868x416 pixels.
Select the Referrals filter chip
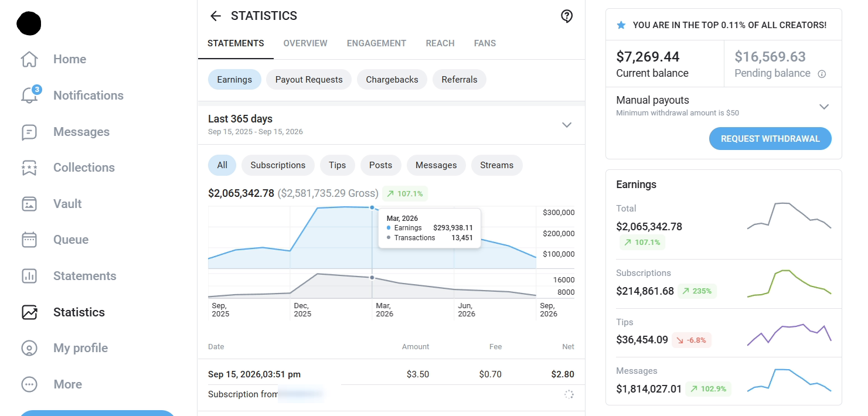tap(459, 80)
